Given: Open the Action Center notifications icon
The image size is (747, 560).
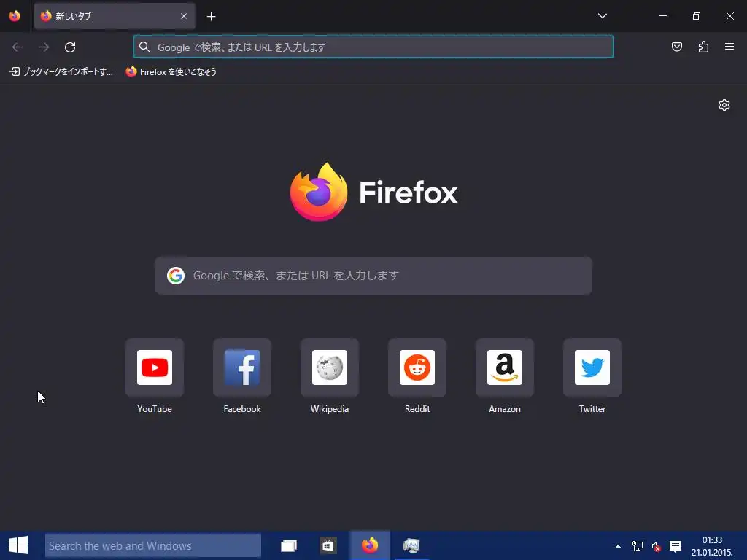Looking at the screenshot, I should click(x=675, y=547).
